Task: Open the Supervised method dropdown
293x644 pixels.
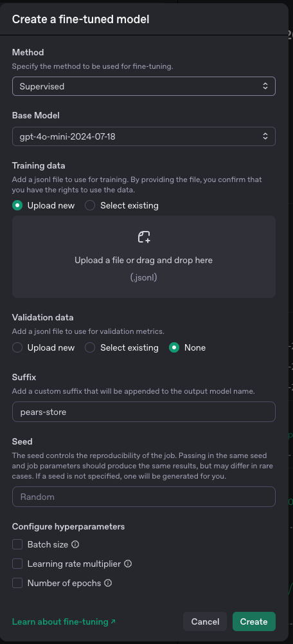Action: click(144, 86)
